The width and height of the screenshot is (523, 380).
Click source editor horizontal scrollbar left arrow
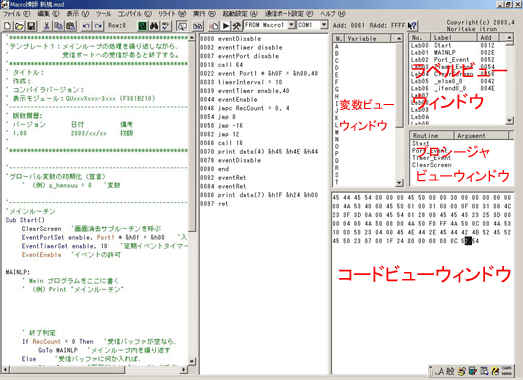coord(5,370)
